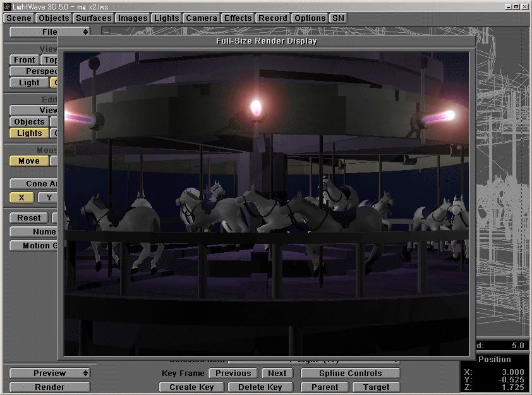Open the Motion Graph editor
Screen dimensions: 532x395
point(33,245)
